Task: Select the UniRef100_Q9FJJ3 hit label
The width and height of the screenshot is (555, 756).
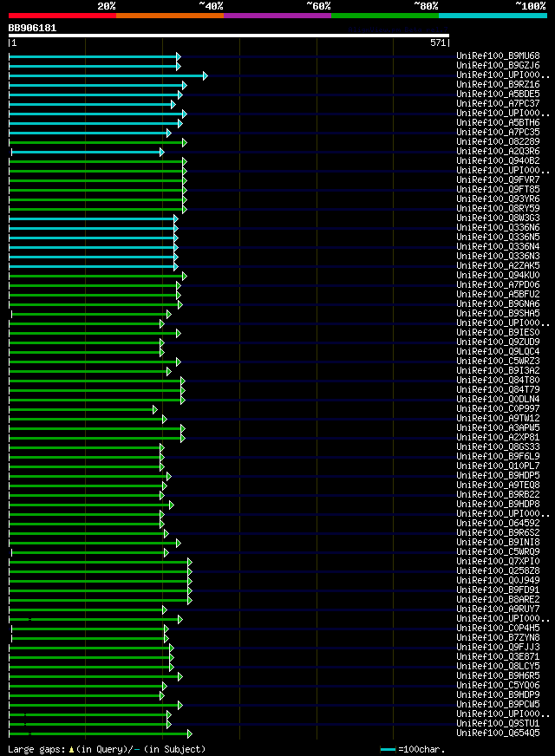Action: [x=498, y=647]
